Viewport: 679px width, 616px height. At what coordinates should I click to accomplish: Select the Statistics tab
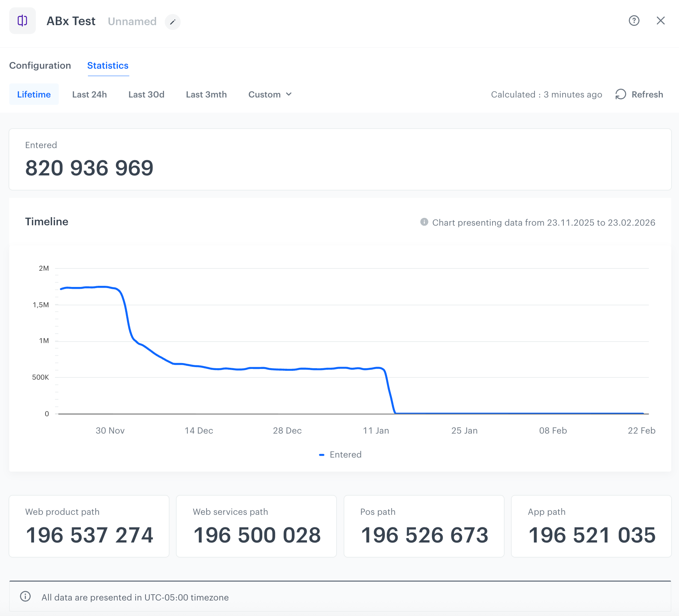tap(108, 65)
